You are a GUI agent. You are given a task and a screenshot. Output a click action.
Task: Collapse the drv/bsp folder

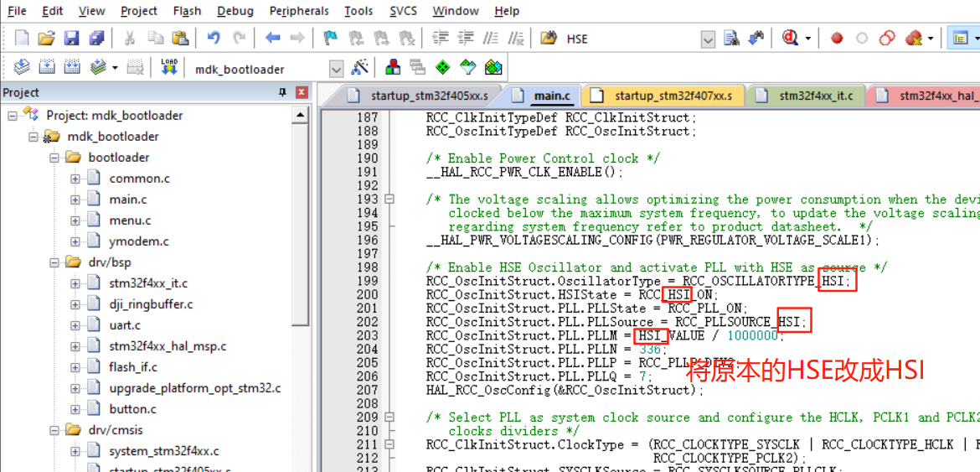click(55, 262)
